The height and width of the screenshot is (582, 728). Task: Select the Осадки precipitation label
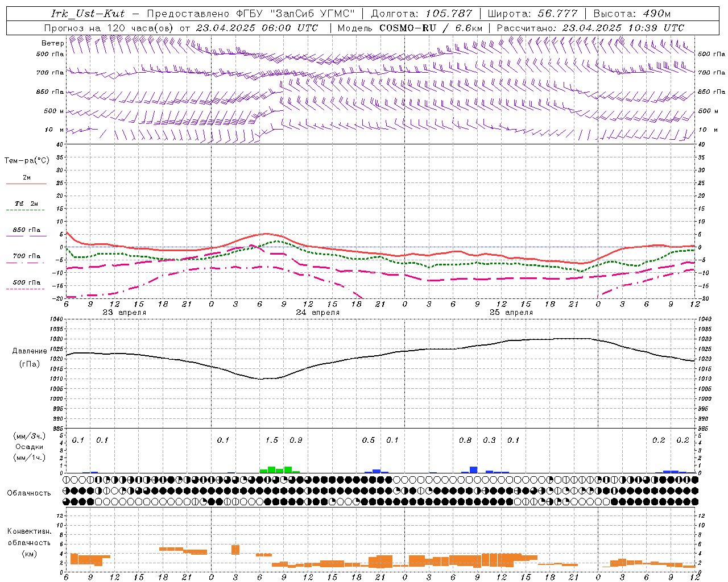(x=29, y=447)
